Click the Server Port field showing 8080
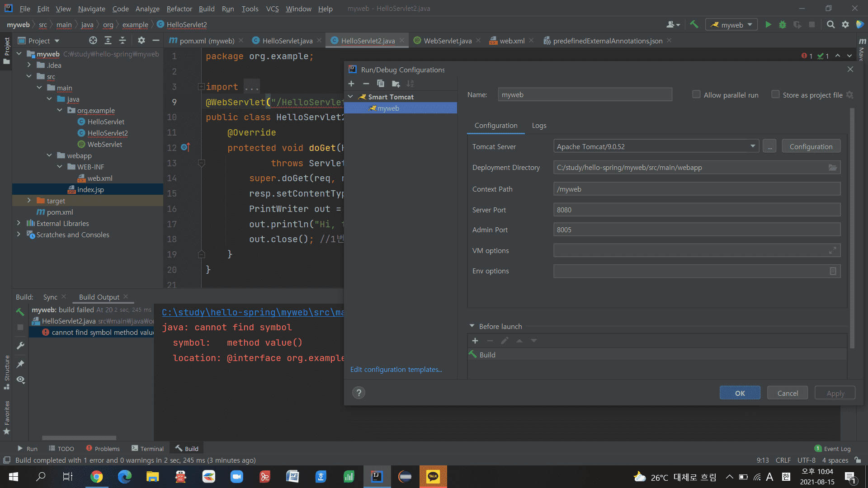The width and height of the screenshot is (868, 488). [x=697, y=210]
